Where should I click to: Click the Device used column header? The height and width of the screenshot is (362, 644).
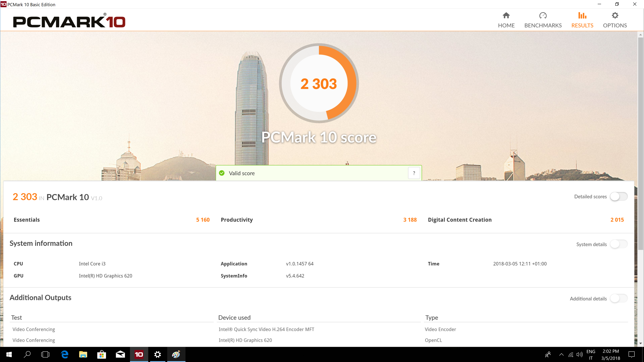click(234, 318)
